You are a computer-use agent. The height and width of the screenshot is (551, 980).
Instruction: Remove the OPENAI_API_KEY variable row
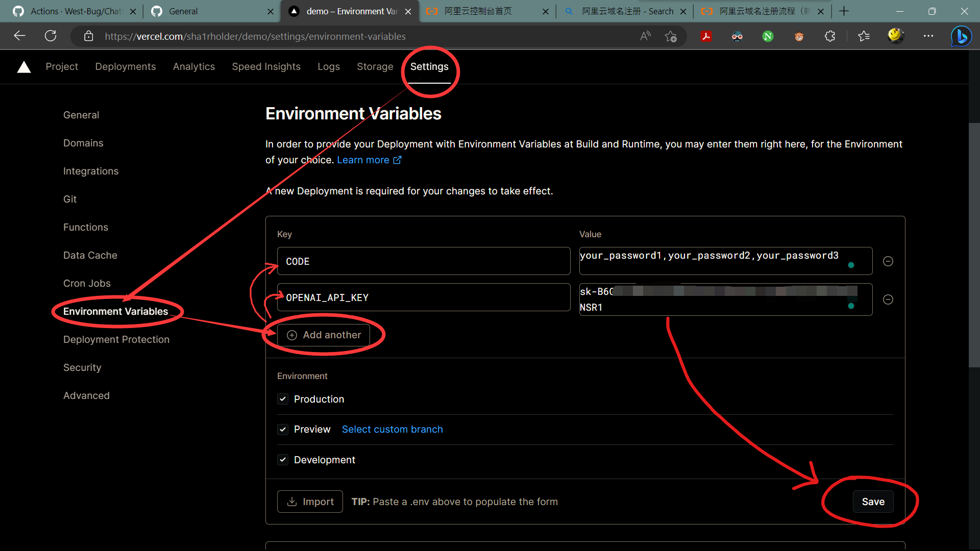pyautogui.click(x=888, y=299)
